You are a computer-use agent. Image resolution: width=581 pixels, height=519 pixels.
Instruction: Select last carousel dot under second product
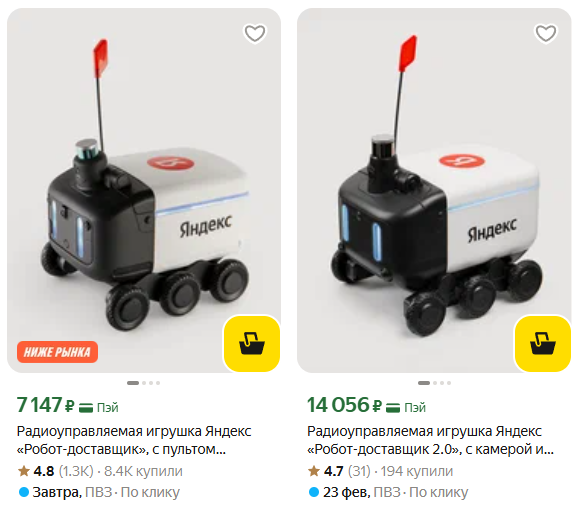[449, 383]
